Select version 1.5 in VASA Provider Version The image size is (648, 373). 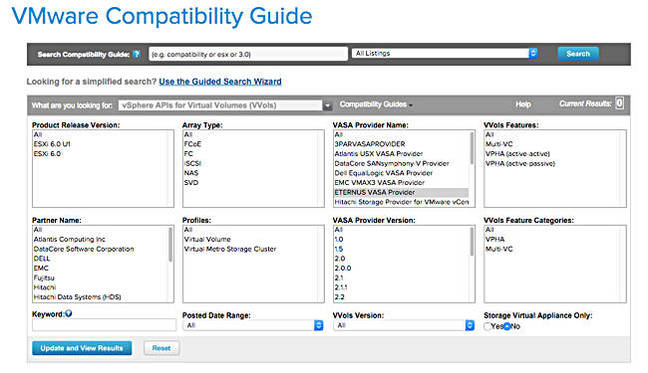pyautogui.click(x=339, y=249)
